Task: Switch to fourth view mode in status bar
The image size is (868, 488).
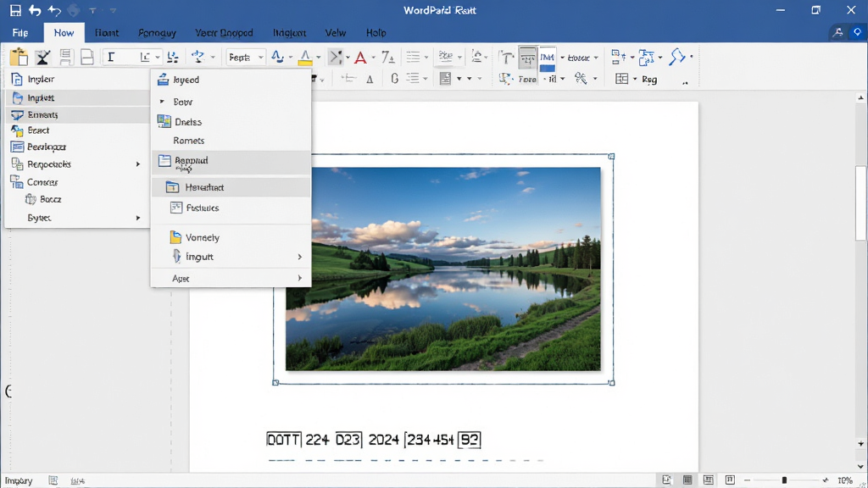Action: [730, 480]
